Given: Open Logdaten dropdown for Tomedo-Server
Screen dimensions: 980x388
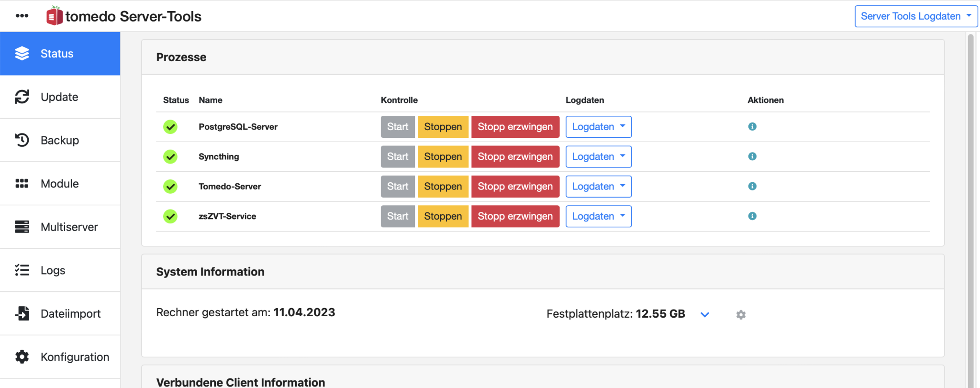Looking at the screenshot, I should pos(599,187).
